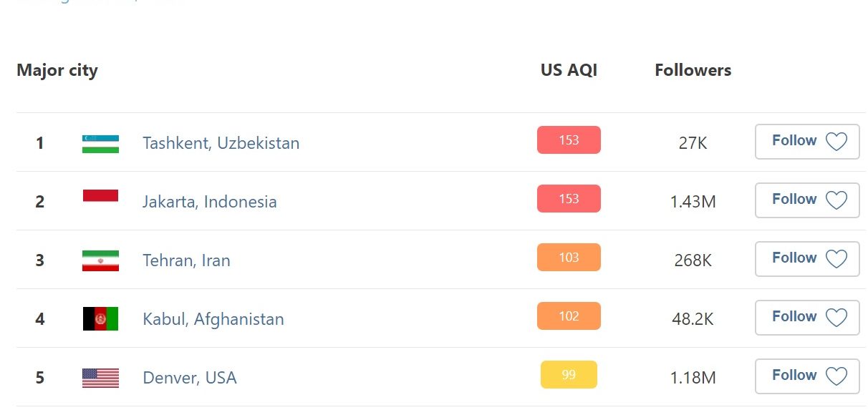This screenshot has width=868, height=415.
Task: Click the USA flag icon
Action: click(100, 378)
